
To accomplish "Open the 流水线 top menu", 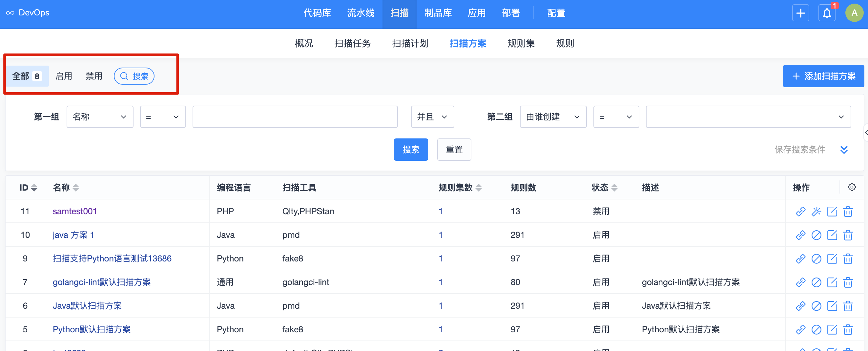I will (x=360, y=13).
